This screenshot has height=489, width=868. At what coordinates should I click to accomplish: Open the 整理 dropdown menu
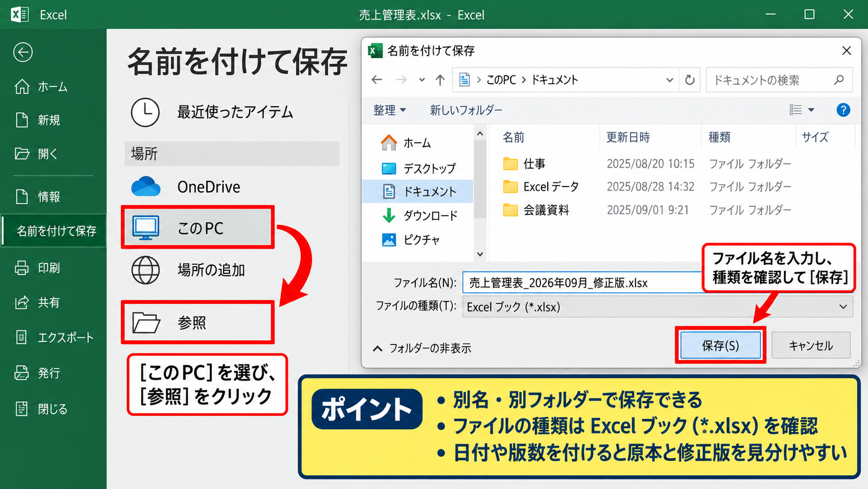pos(389,110)
